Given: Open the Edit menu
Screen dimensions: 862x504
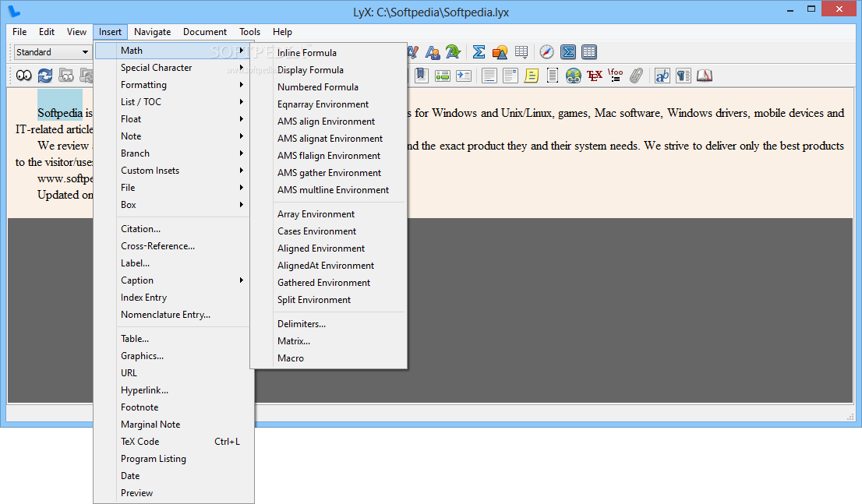Looking at the screenshot, I should [x=47, y=32].
